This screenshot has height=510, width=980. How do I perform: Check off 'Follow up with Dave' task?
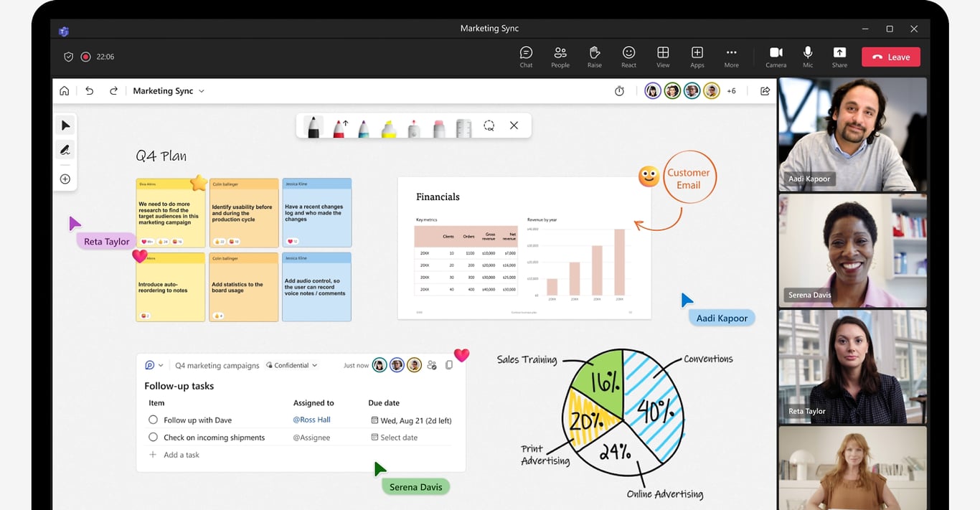click(153, 420)
